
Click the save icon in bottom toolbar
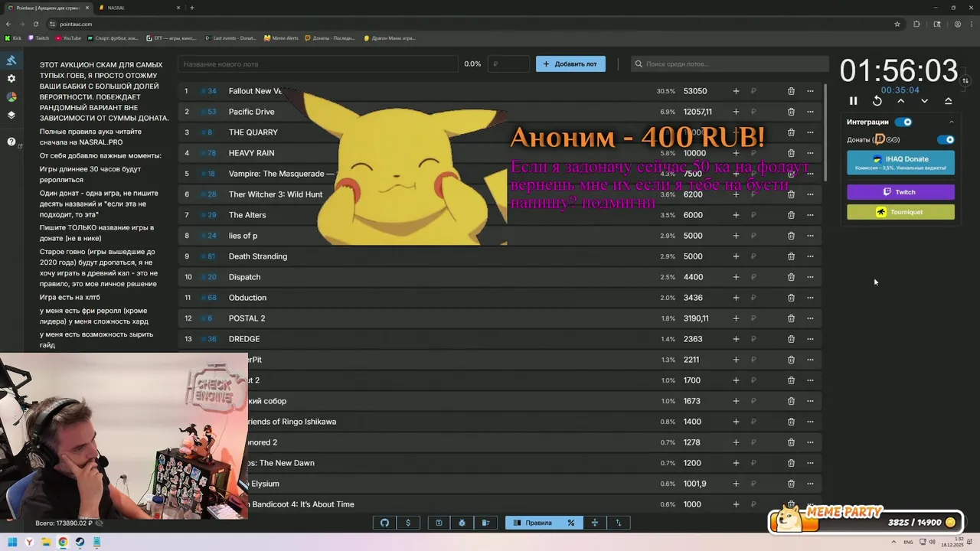(x=439, y=523)
